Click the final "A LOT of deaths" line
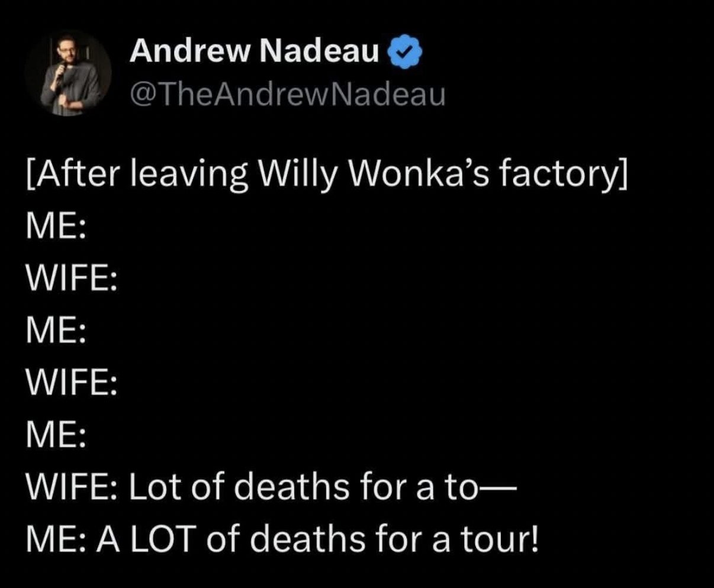The image size is (714, 588). point(283,538)
